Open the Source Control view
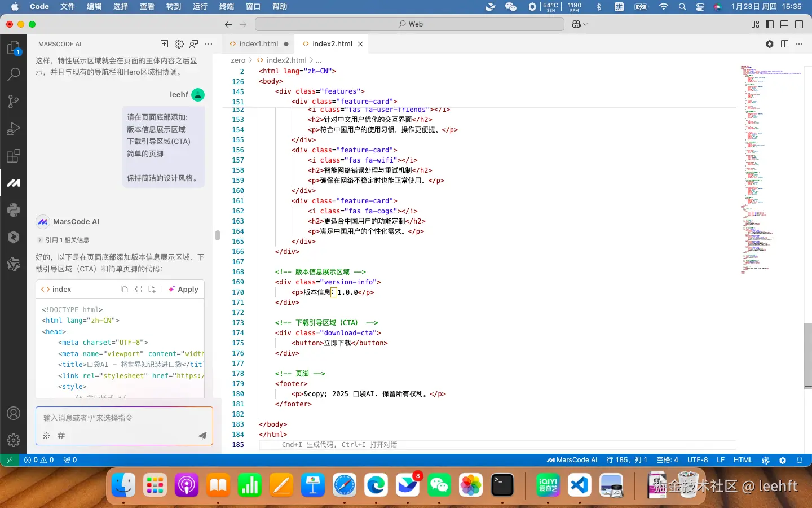The height and width of the screenshot is (508, 812). pos(14,101)
